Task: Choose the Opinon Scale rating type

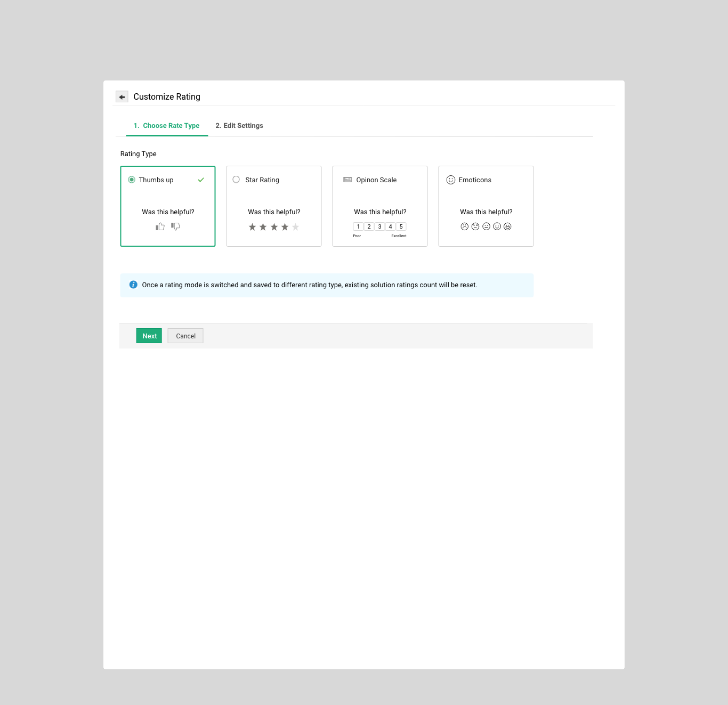Action: click(x=380, y=206)
